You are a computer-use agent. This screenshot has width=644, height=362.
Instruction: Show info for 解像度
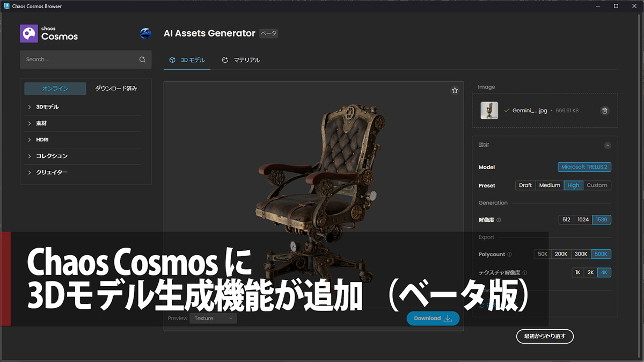coord(499,220)
